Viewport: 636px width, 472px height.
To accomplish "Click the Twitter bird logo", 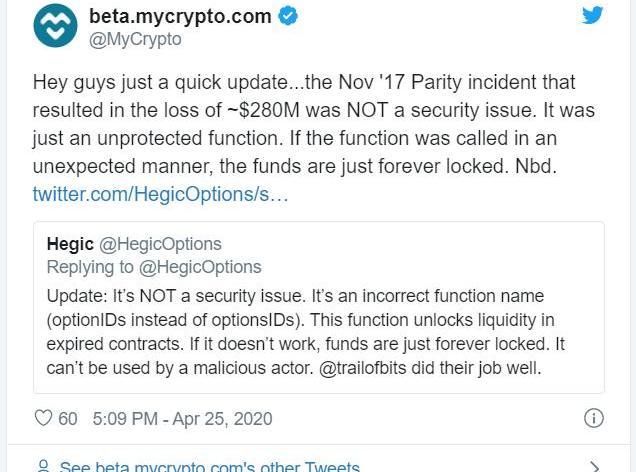I will click(x=592, y=15).
